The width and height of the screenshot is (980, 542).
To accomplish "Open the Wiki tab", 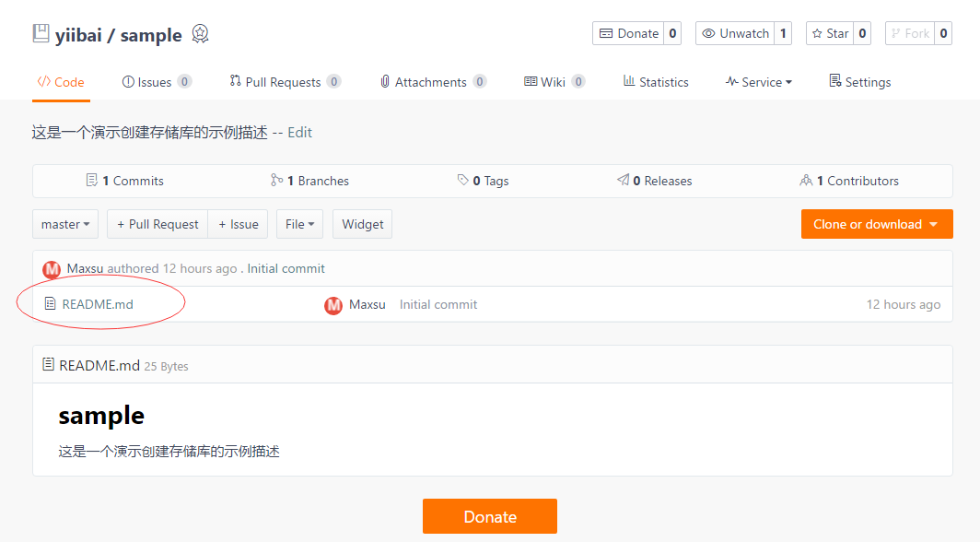I will pos(553,82).
